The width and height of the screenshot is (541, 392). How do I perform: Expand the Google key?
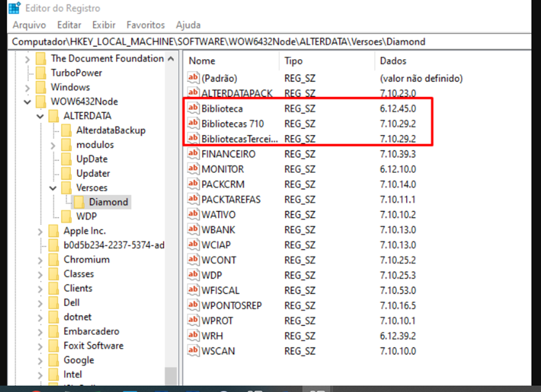pos(40,361)
